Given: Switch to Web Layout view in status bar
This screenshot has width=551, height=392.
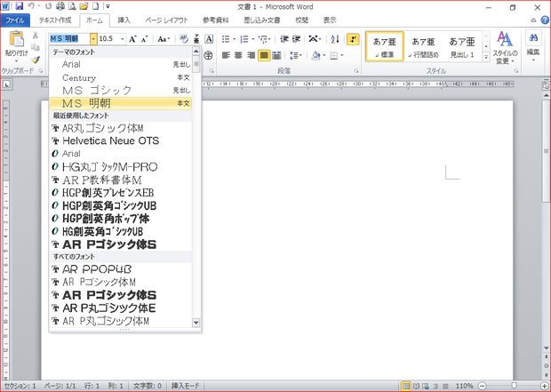Looking at the screenshot, I should pos(426,386).
